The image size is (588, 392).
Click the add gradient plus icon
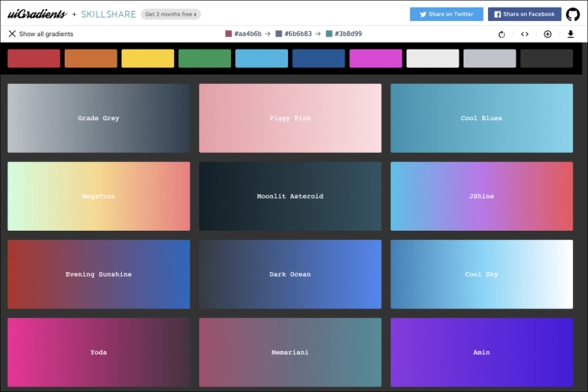pyautogui.click(x=548, y=34)
